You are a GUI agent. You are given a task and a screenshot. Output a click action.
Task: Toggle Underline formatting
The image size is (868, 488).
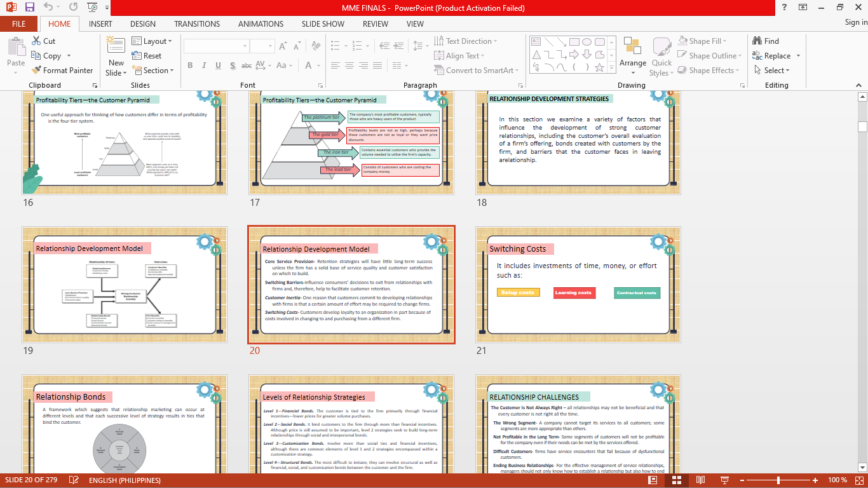click(x=219, y=65)
